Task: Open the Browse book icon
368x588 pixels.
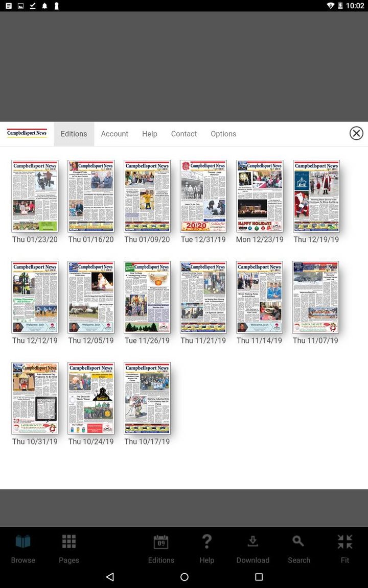Action: [23, 542]
